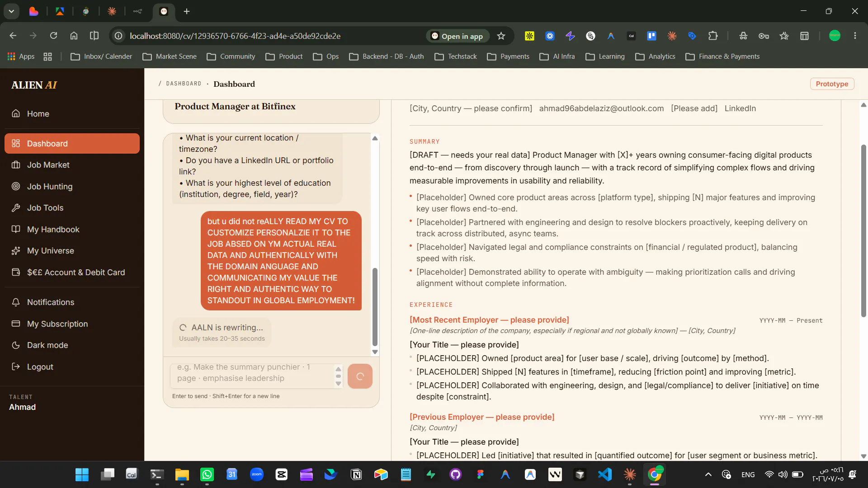Open Zoom from taskbar
The height and width of the screenshot is (488, 868).
257,474
